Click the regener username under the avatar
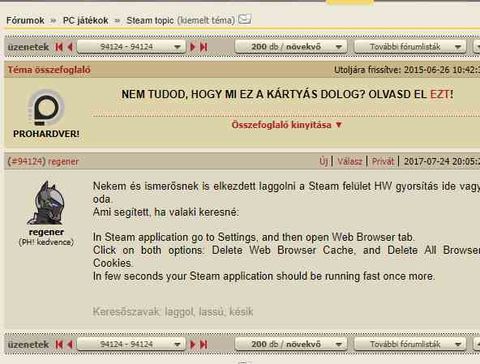The image size is (480, 364). click(x=46, y=232)
